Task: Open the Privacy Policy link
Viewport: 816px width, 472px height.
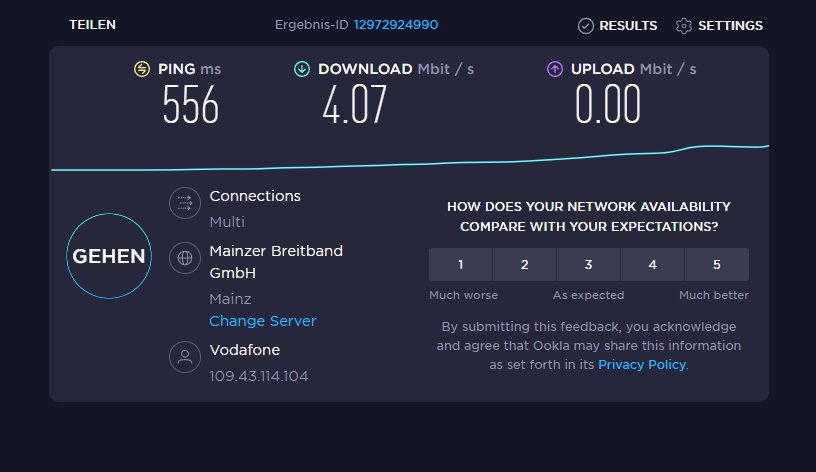Action: click(x=642, y=365)
